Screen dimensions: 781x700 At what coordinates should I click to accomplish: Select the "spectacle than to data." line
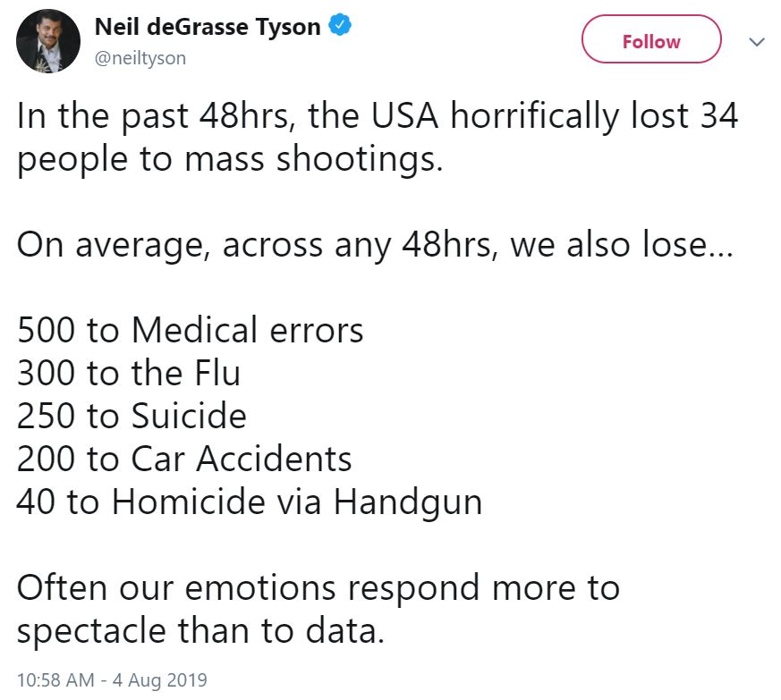200,631
